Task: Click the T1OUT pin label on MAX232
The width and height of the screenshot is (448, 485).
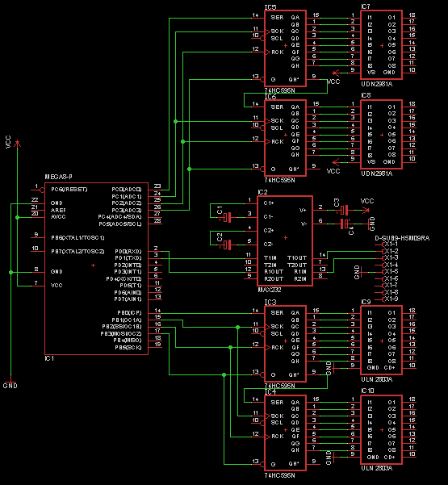Action: tap(297, 258)
